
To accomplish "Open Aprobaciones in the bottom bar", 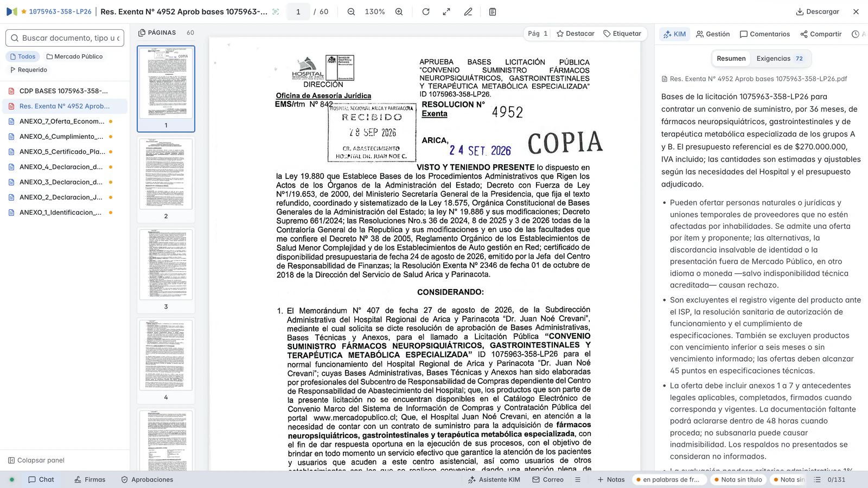I will click(x=147, y=479).
